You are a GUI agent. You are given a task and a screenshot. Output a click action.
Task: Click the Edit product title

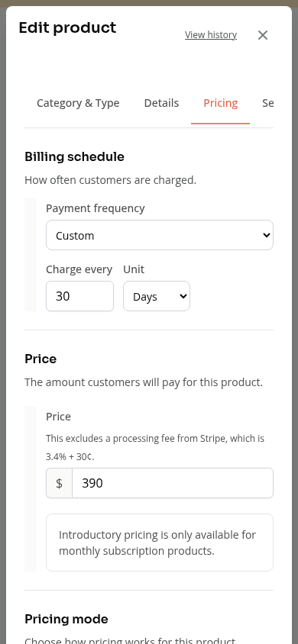[x=67, y=28]
